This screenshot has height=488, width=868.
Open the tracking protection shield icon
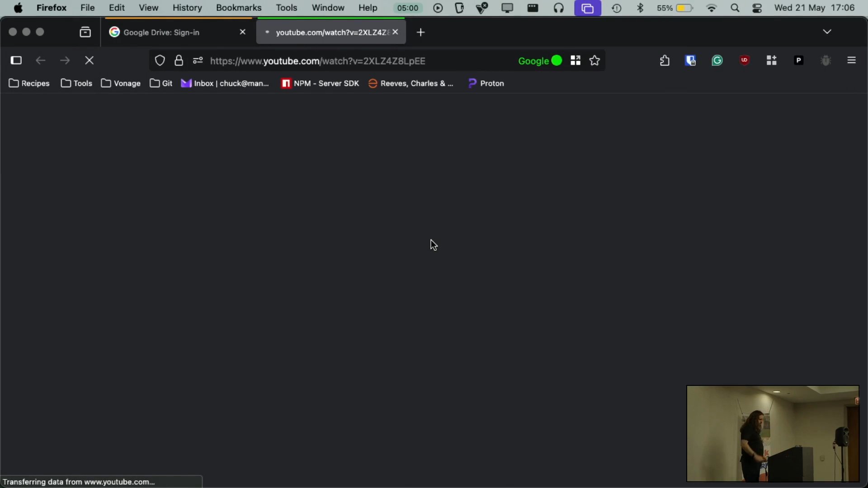click(x=160, y=61)
